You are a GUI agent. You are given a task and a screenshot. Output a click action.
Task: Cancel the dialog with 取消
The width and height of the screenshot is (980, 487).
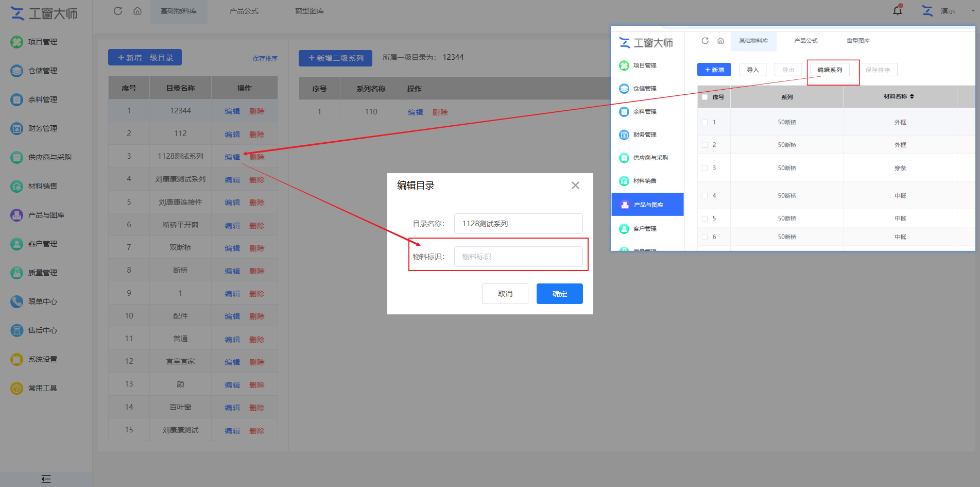505,294
